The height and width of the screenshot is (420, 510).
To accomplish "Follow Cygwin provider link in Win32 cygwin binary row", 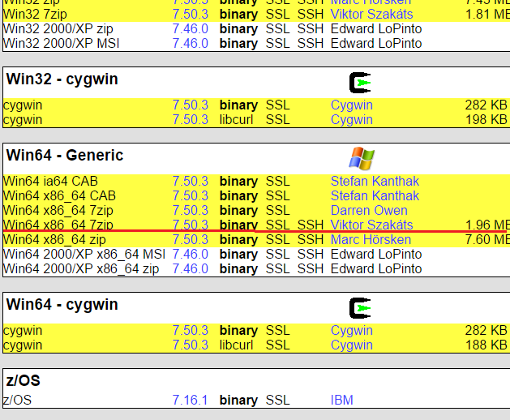I will [351, 105].
